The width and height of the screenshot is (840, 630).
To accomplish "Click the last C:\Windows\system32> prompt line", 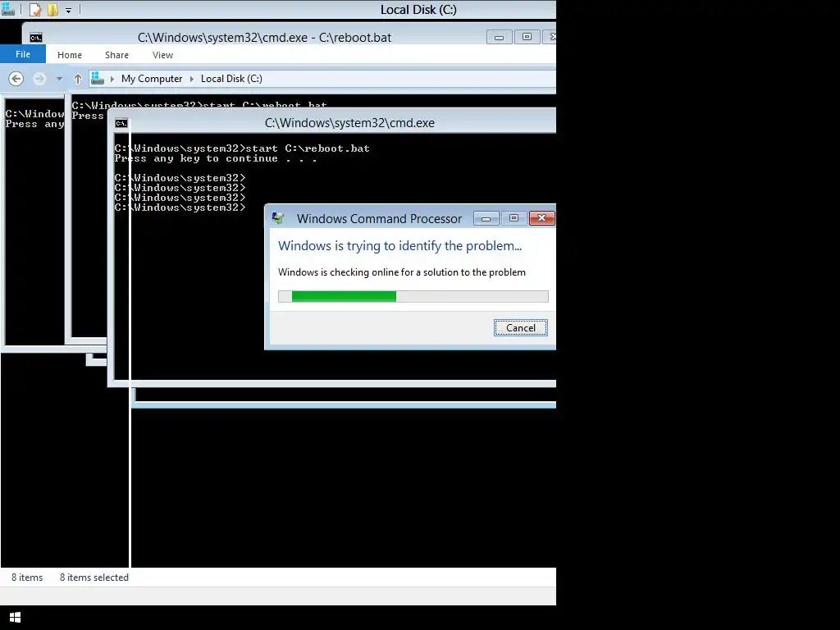I will click(180, 208).
